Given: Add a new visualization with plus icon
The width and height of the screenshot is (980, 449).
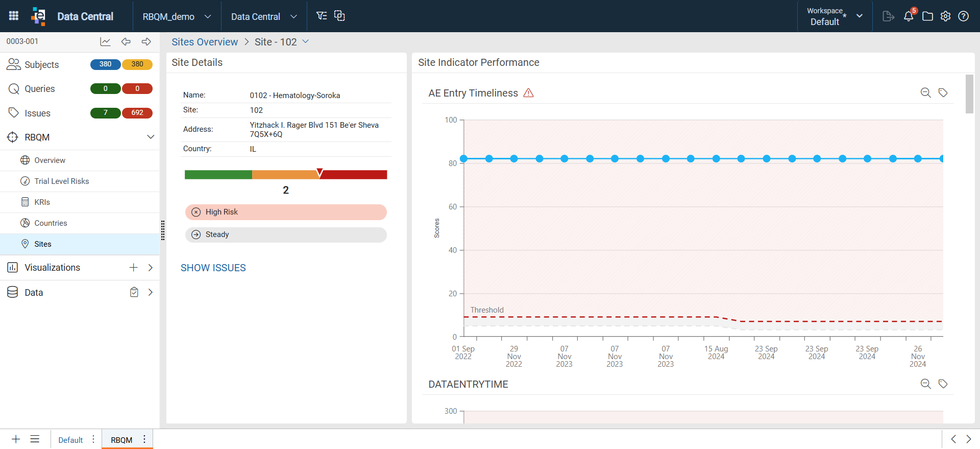Looking at the screenshot, I should 133,267.
